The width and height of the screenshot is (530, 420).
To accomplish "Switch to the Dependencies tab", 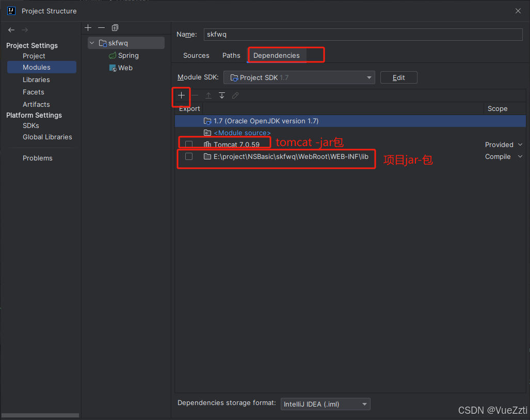I will pos(277,55).
